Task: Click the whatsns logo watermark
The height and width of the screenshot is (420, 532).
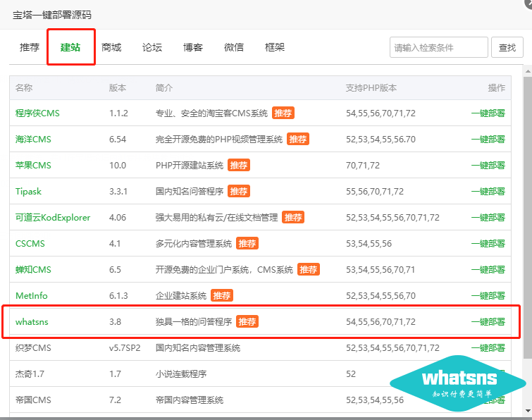Action: (458, 383)
